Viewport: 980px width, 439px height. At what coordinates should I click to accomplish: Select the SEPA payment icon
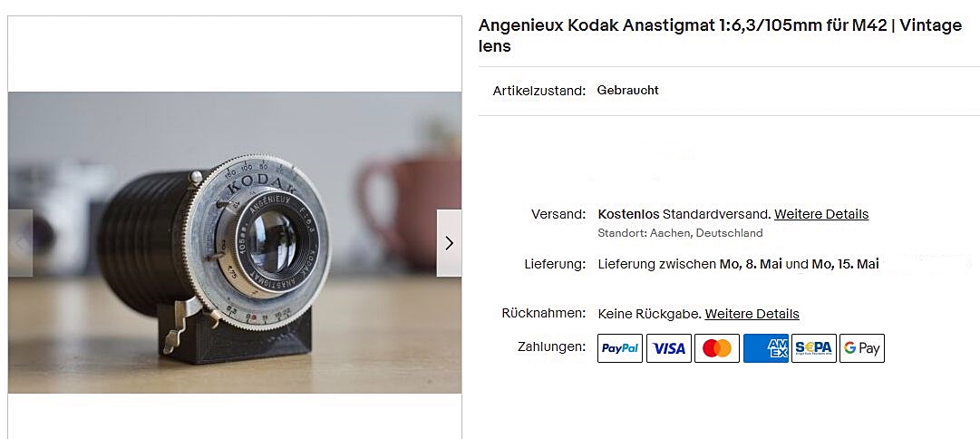click(814, 348)
